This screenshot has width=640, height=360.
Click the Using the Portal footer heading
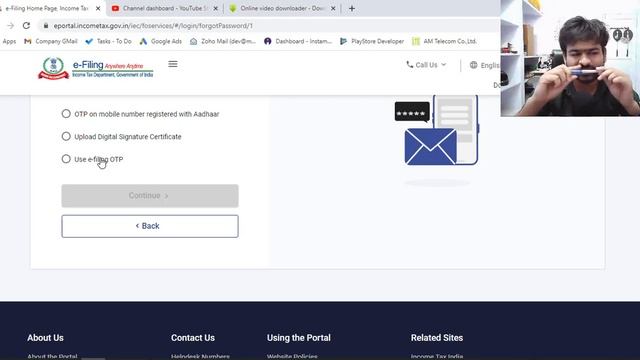[299, 338]
